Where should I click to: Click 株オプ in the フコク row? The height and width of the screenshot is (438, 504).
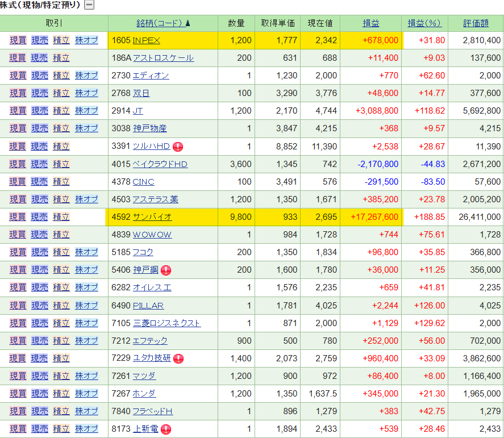tap(86, 252)
